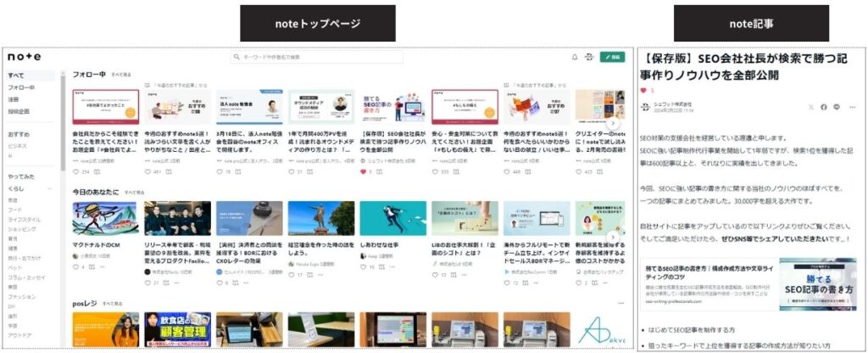This screenshot has width=868, height=353.
Task: Open the article's more options ellipsis
Action: point(851,107)
